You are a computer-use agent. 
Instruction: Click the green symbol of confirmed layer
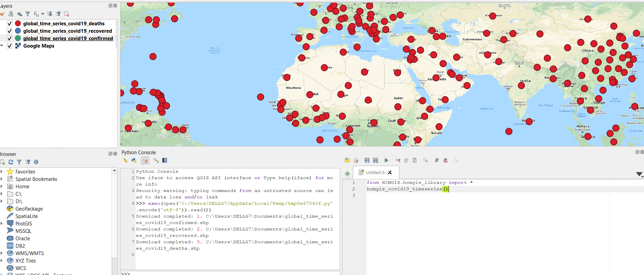point(18,38)
